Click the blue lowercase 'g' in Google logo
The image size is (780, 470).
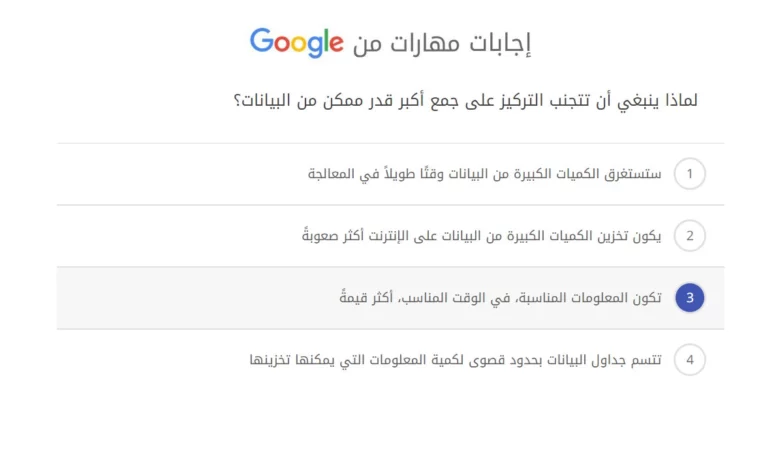317,47
